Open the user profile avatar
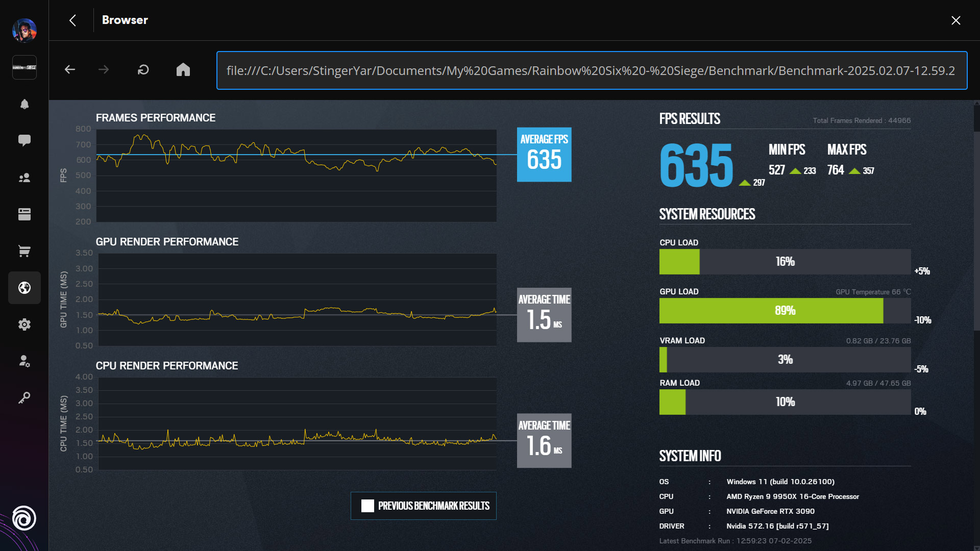This screenshot has height=551, width=980. tap(24, 31)
